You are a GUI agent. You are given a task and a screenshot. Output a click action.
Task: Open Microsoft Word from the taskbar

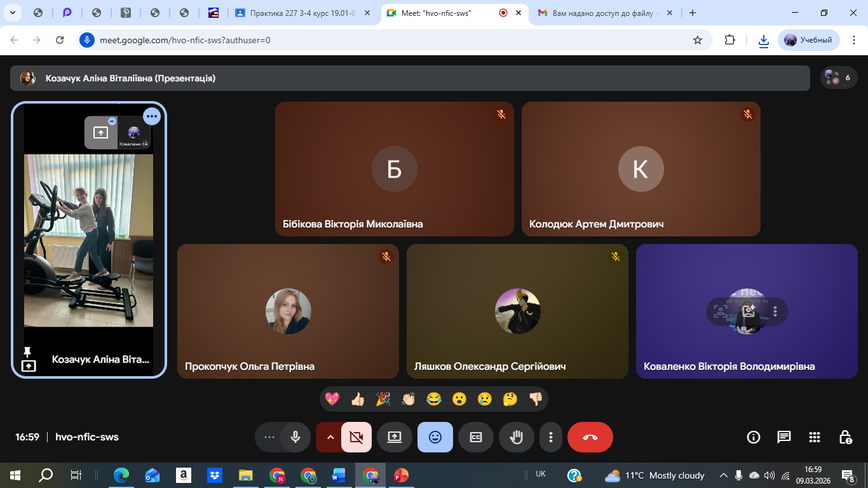(338, 475)
